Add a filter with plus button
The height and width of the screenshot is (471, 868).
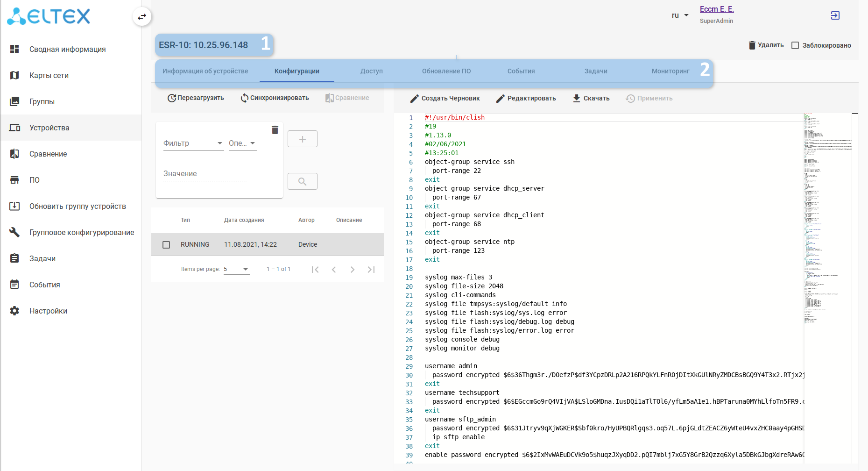(302, 139)
